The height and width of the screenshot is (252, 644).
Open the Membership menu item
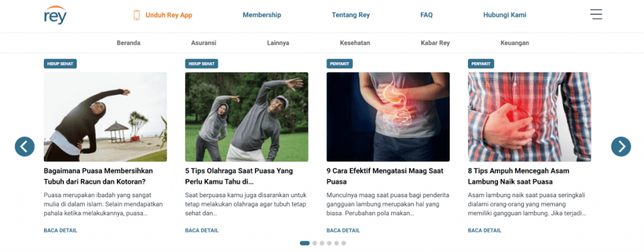coord(262,15)
